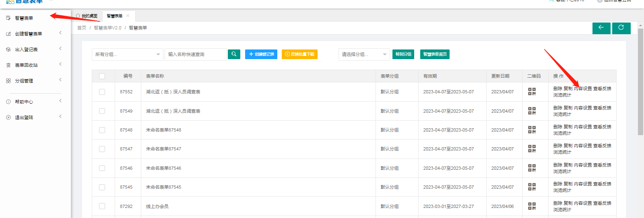Open QR code for form 87547
644x218 pixels.
coord(532,149)
